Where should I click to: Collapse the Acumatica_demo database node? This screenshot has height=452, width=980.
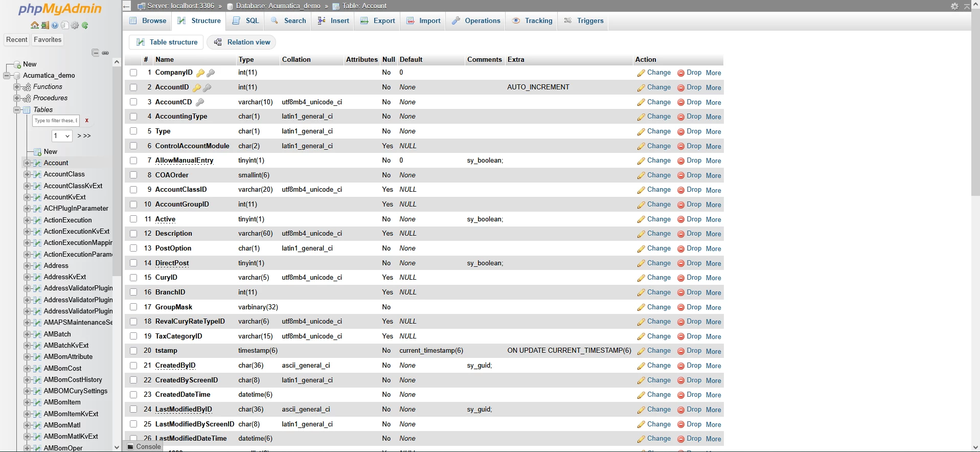click(x=7, y=76)
